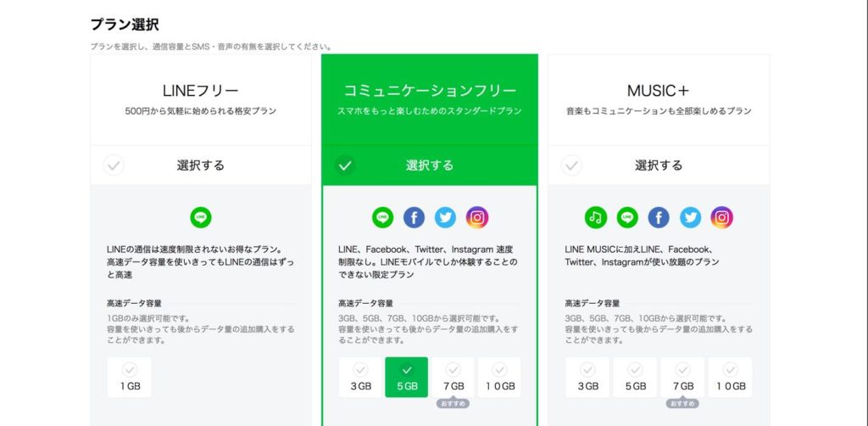868x426 pixels.
Task: Click おすすめ badge in コミュニケーションフリー card
Action: click(x=453, y=403)
